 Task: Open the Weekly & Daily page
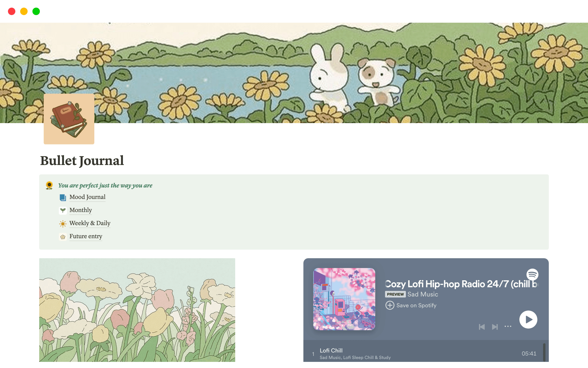point(90,223)
